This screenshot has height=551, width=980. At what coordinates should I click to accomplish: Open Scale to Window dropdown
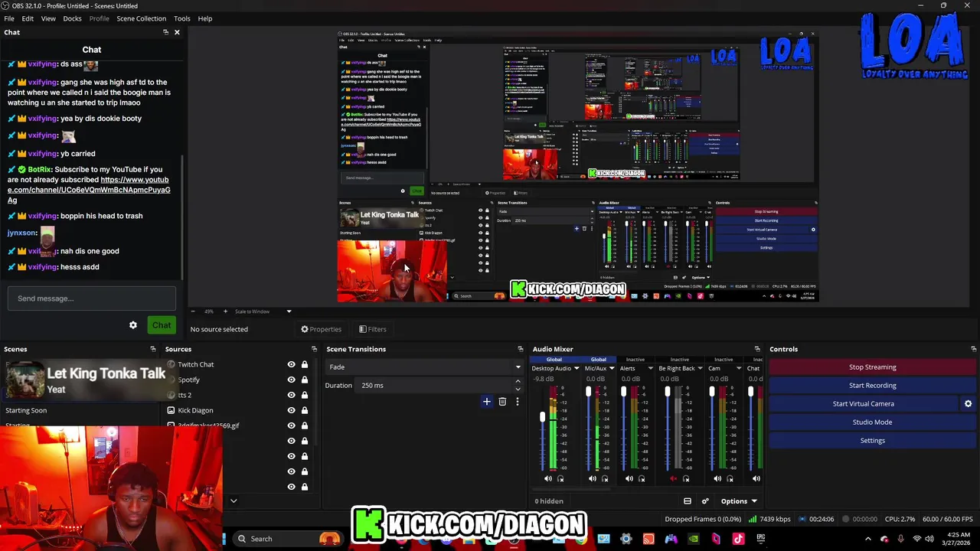[263, 311]
